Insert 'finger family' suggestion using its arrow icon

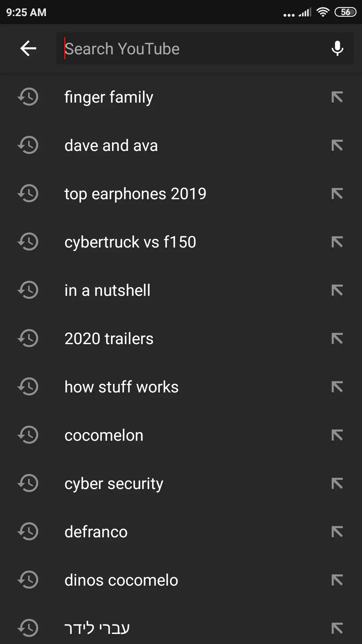[337, 97]
